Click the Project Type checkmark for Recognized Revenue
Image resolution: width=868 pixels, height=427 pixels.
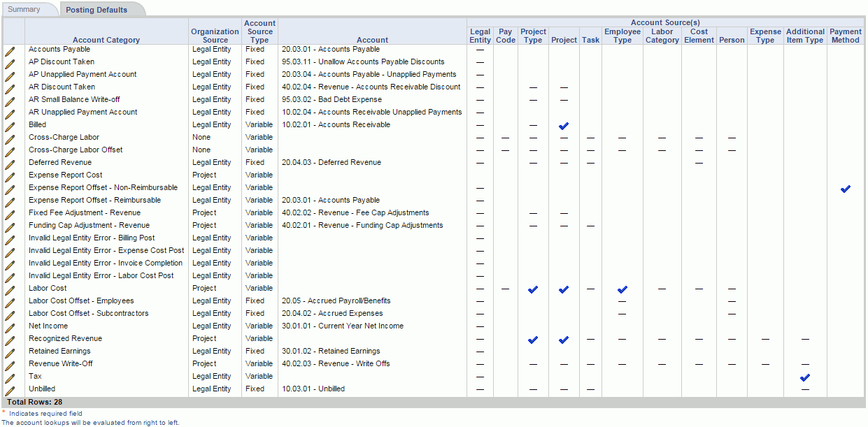533,340
